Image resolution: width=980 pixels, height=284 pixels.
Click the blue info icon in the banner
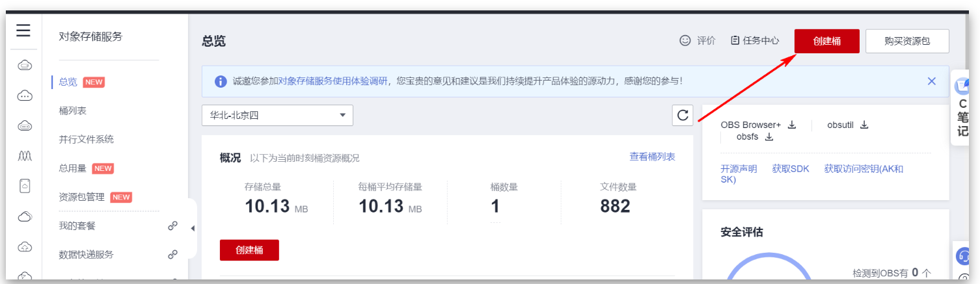tap(220, 81)
